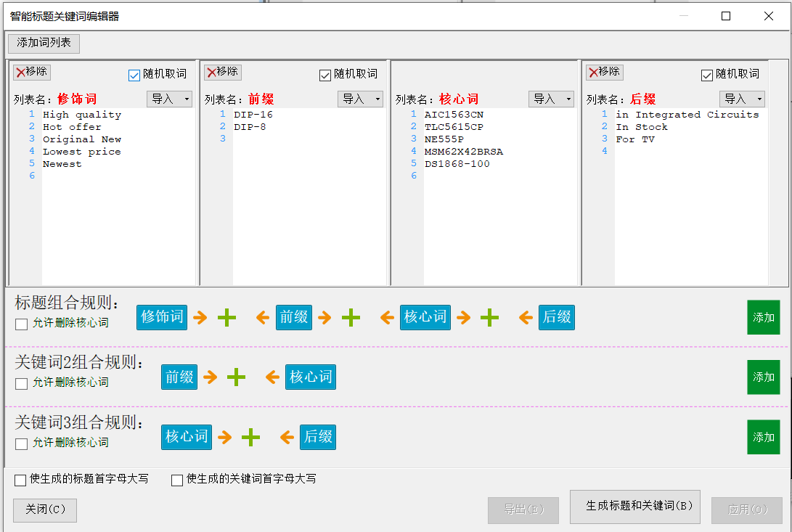The image size is (792, 532).
Task: Select 核心词 tag in 关键词2 rule
Action: 311,377
